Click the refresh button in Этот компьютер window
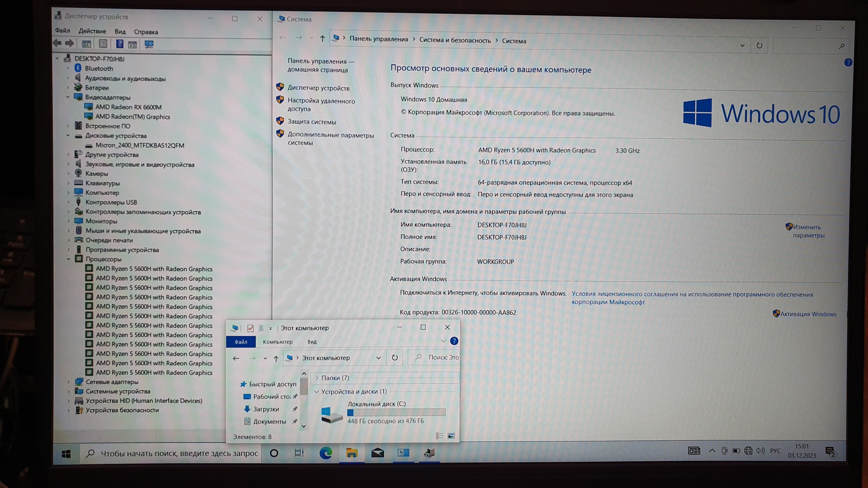The image size is (868, 488). (395, 358)
